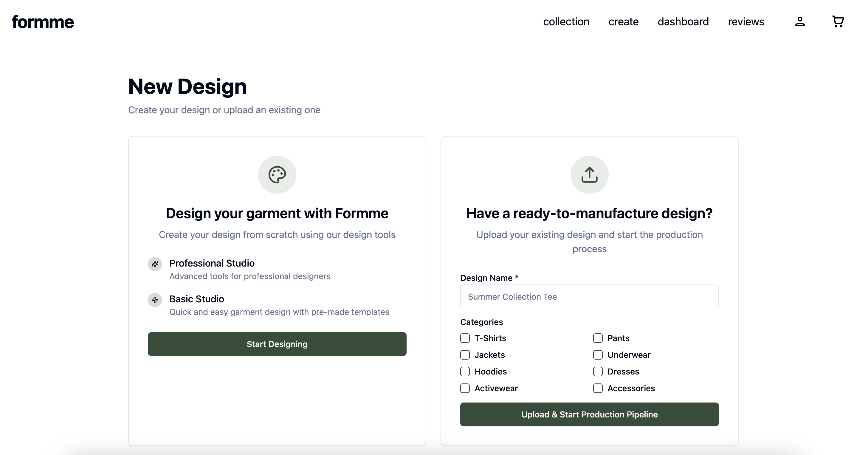Click the upload arrow circle icon
The height and width of the screenshot is (455, 868).
coord(589,175)
